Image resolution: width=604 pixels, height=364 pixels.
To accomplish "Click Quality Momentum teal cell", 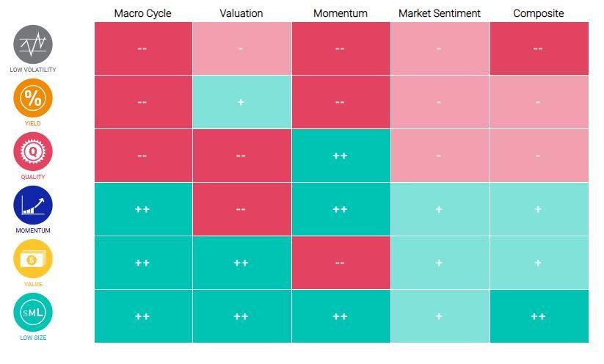I will point(340,156).
